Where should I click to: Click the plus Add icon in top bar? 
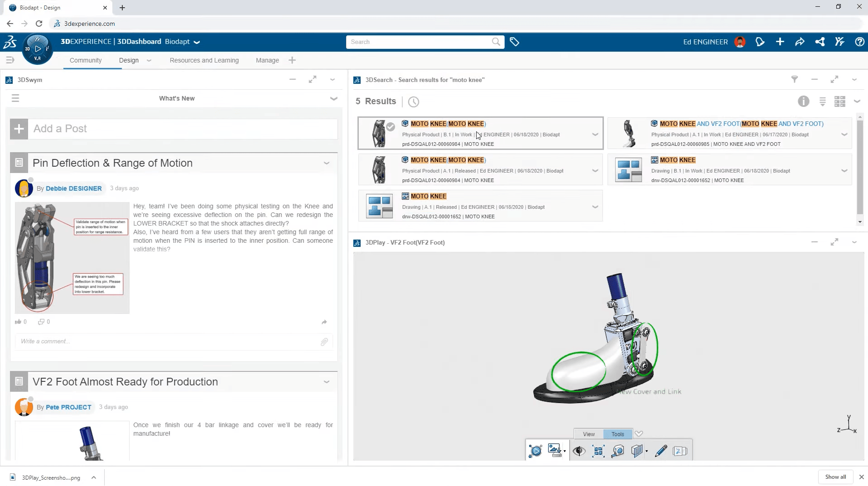pos(780,42)
